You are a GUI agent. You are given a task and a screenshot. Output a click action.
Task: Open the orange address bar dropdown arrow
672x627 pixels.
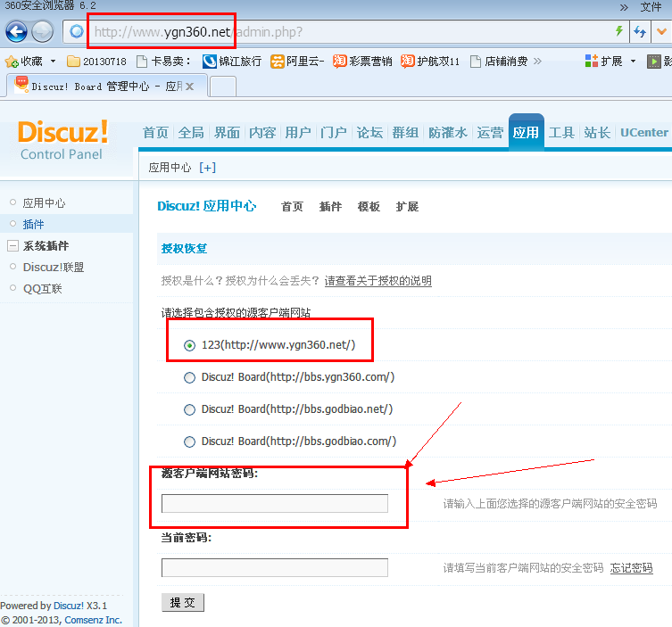tap(661, 32)
